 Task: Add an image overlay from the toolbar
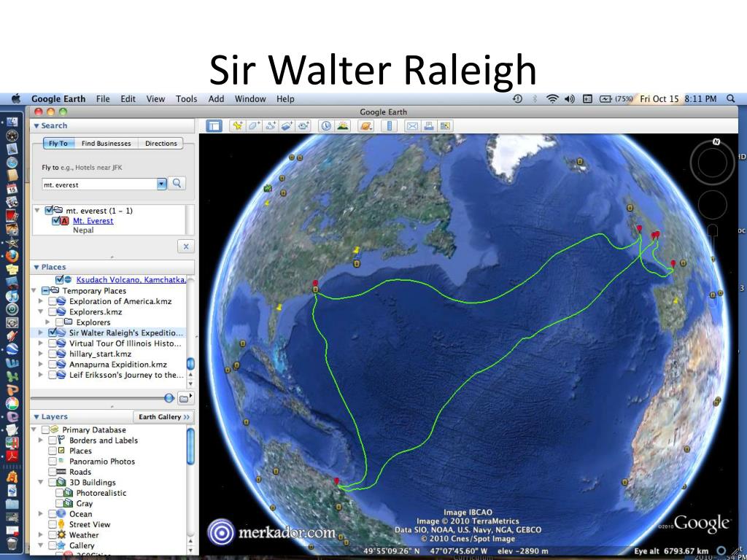click(x=287, y=125)
